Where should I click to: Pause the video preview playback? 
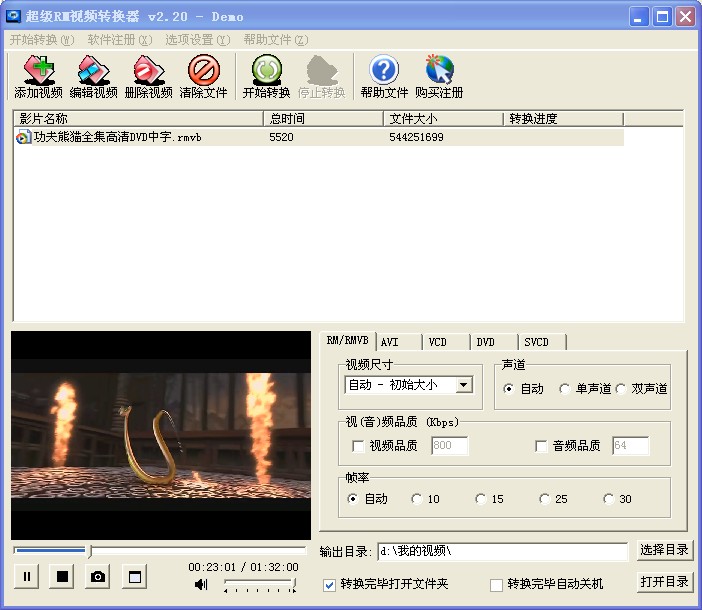tap(27, 576)
